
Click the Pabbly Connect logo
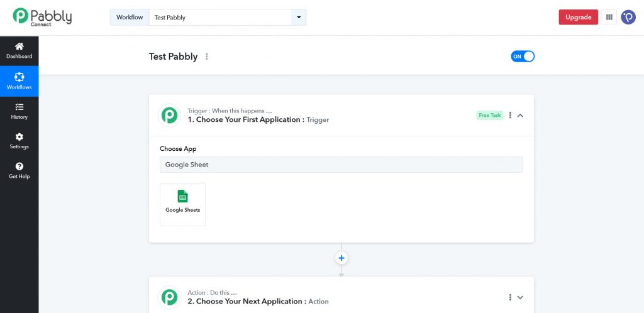42,17
